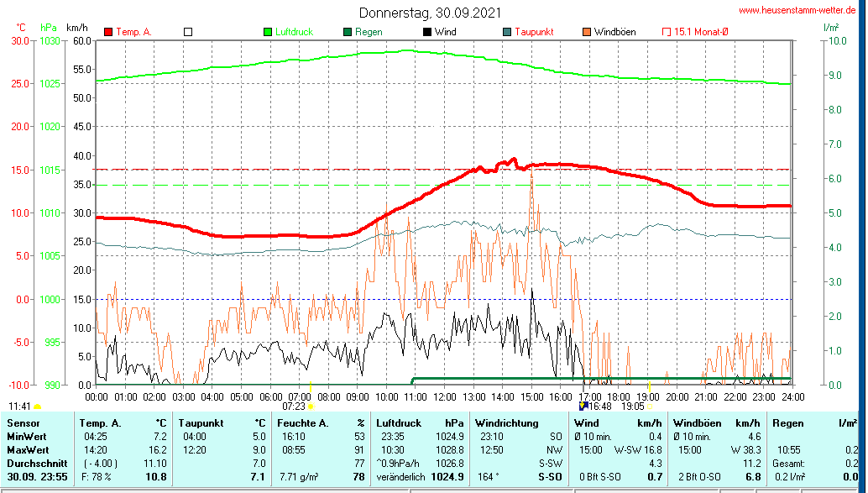Click the yellow sunrise tick on the time axis
This screenshot has height=493, width=868.
(x=311, y=385)
